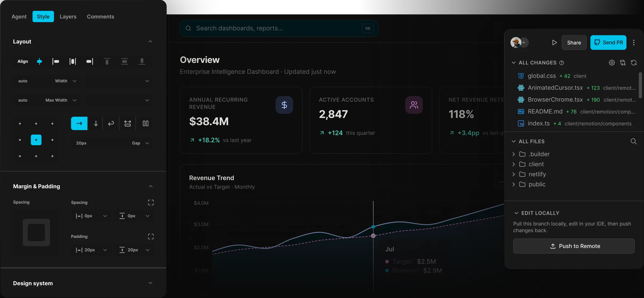This screenshot has height=298, width=644.
Task: Expand individual sides for Spacing
Action: [x=151, y=202]
